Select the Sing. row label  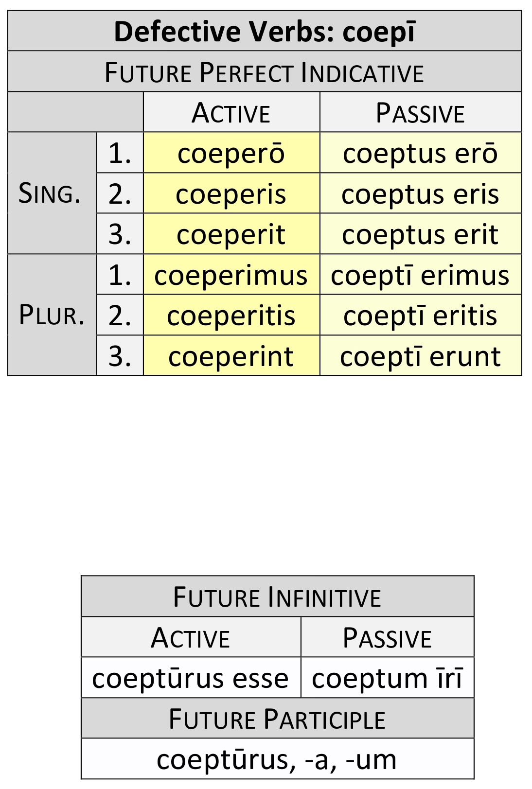click(50, 193)
